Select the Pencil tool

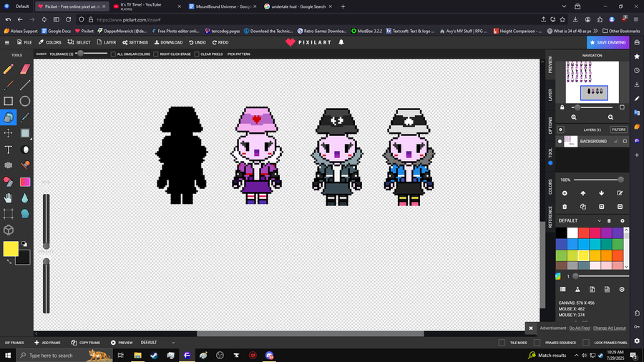coord(8,69)
